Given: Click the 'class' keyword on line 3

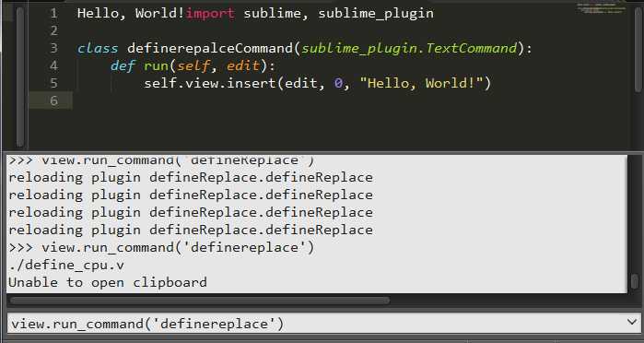Looking at the screenshot, I should tap(98, 49).
